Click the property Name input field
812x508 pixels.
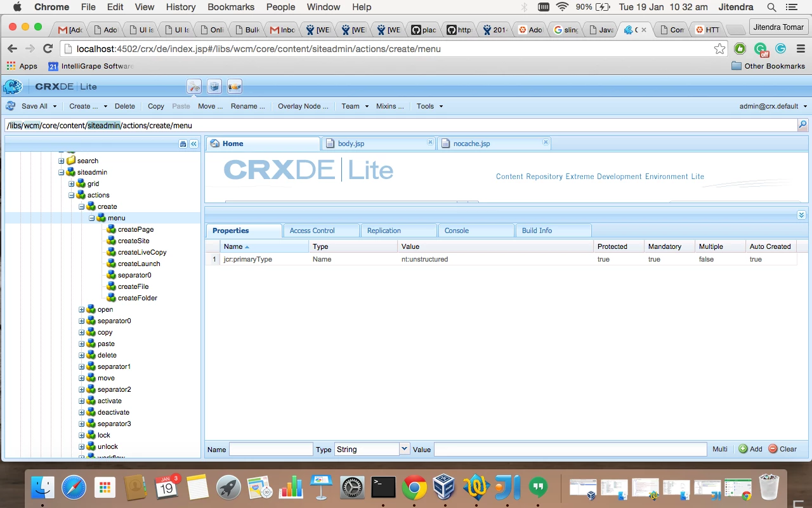pyautogui.click(x=271, y=449)
